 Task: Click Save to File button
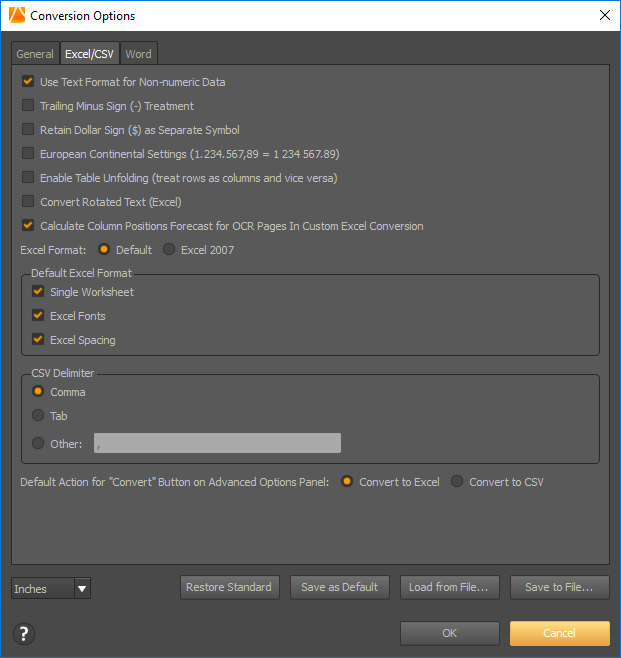tap(560, 587)
